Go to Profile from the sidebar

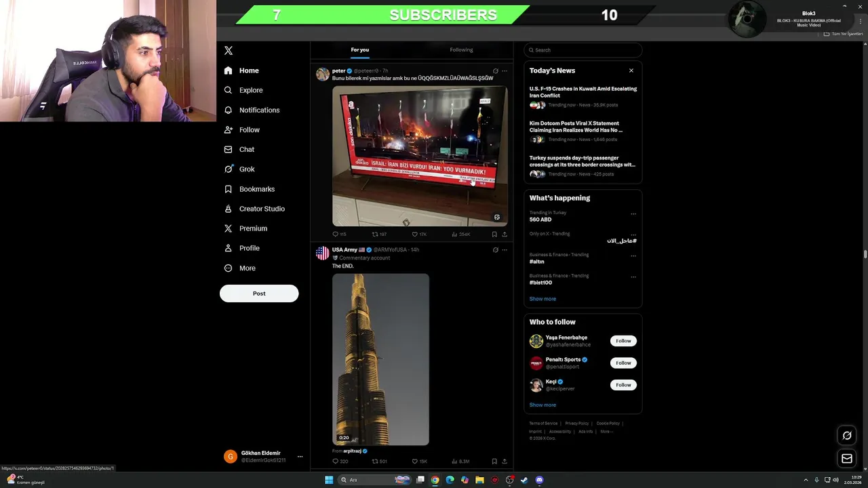pyautogui.click(x=242, y=248)
